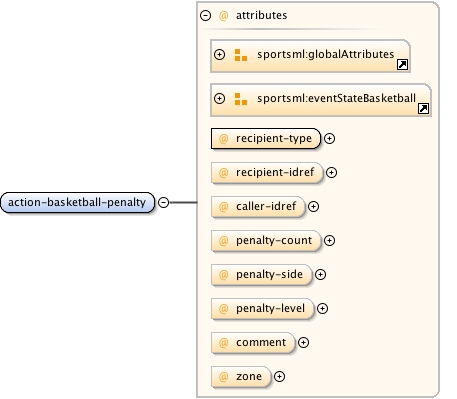Screen dimensions: 457x399
Task: Expand the zone attribute
Action: (x=279, y=377)
